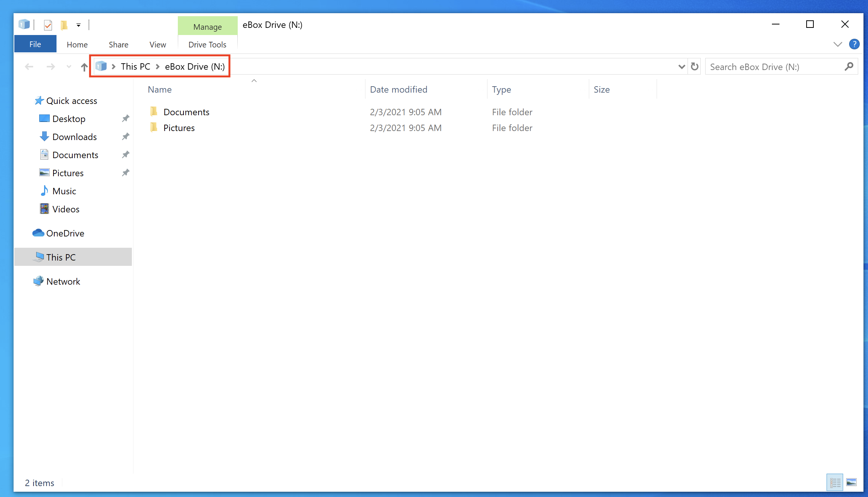Select OneDrive in the navigation pane
This screenshot has height=497, width=868.
pos(65,233)
